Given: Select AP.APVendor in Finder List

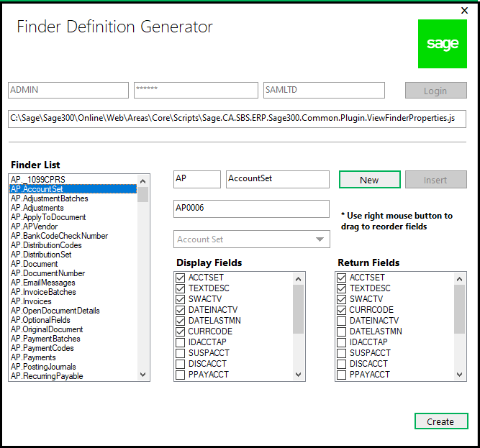Looking at the screenshot, I should 73,227.
